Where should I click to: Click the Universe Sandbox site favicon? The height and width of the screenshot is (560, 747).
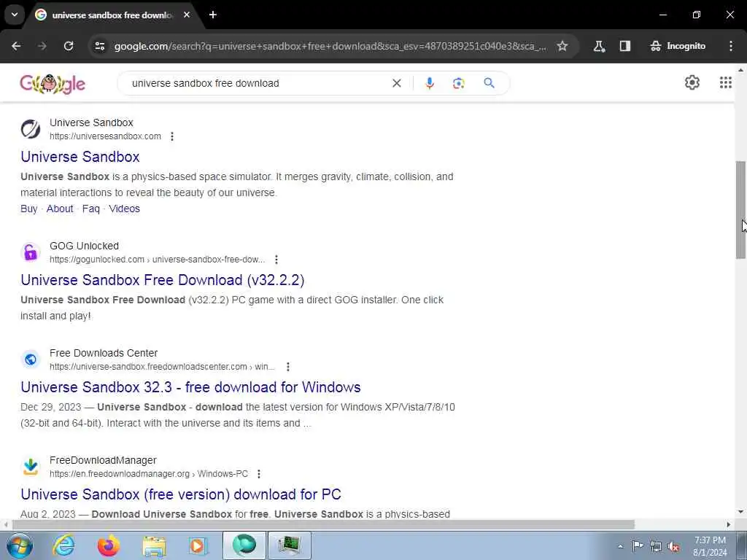click(x=31, y=129)
